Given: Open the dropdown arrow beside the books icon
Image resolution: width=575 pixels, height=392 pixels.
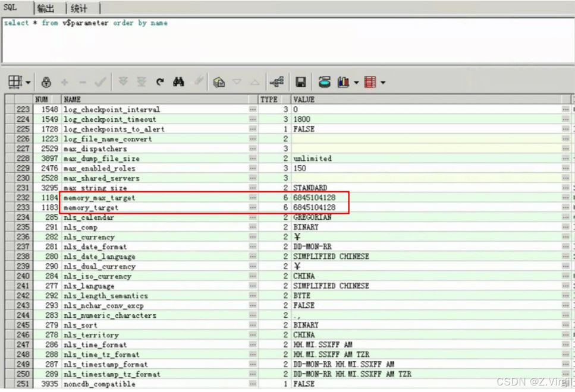Looking at the screenshot, I should pos(356,83).
